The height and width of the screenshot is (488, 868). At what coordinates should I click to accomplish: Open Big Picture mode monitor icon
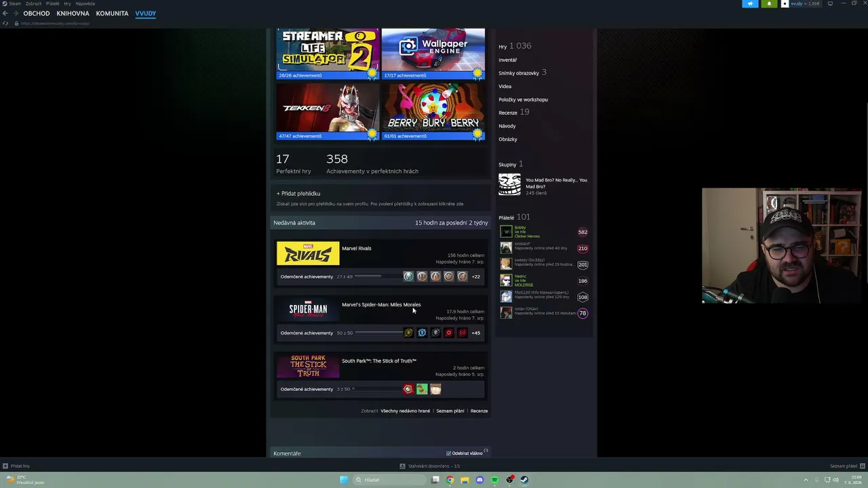point(830,3)
